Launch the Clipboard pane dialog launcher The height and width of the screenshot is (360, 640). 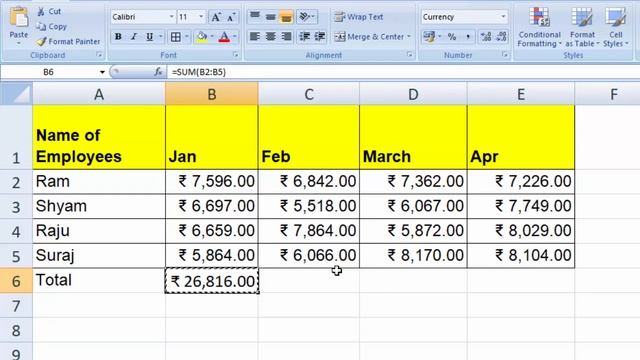click(99, 55)
